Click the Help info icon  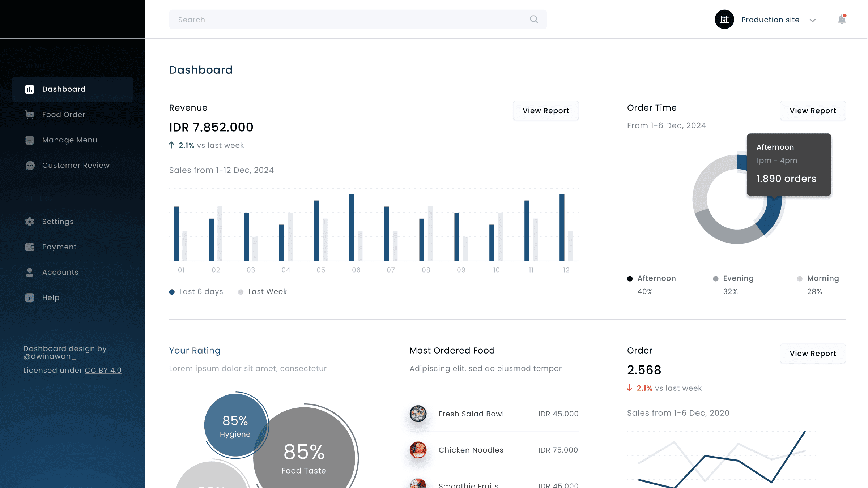pos(30,297)
